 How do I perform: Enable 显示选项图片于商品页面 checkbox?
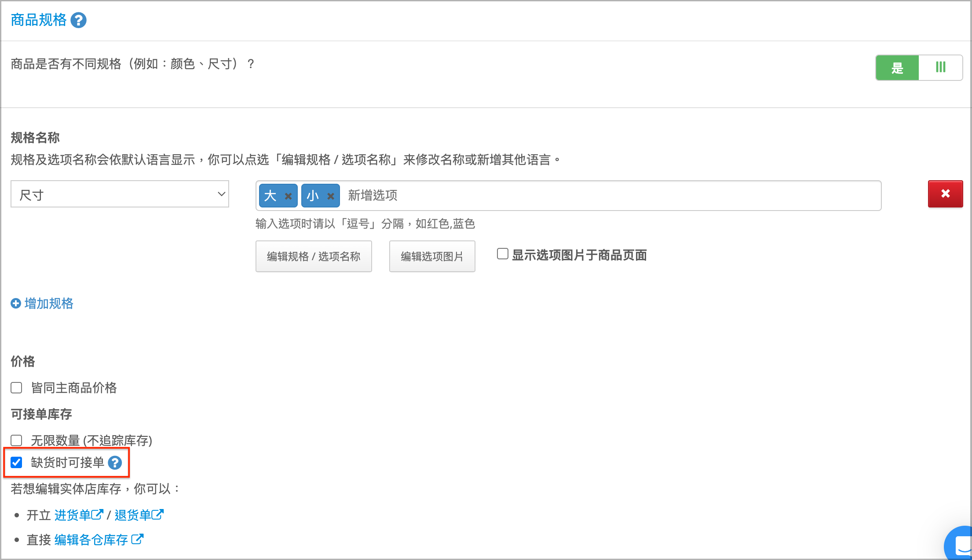tap(503, 254)
